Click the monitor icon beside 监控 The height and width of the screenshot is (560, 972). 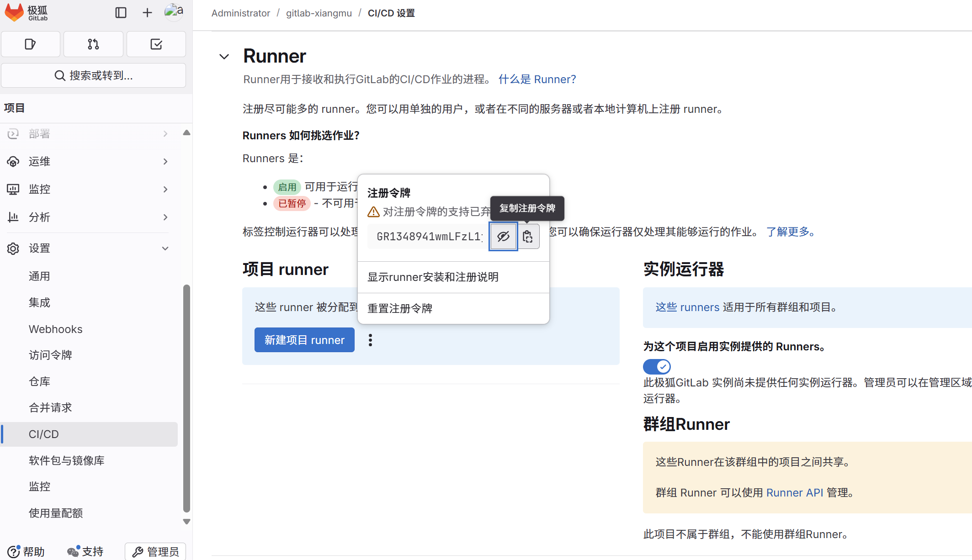pyautogui.click(x=13, y=189)
